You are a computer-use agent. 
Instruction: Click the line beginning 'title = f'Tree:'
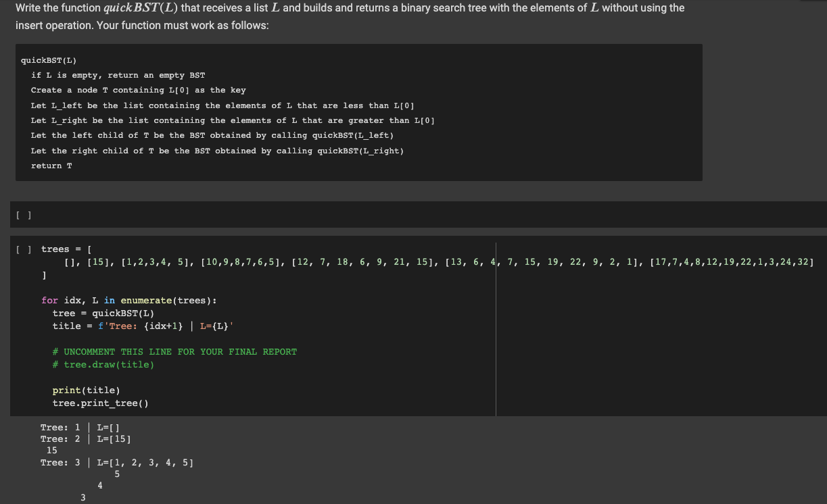143,326
